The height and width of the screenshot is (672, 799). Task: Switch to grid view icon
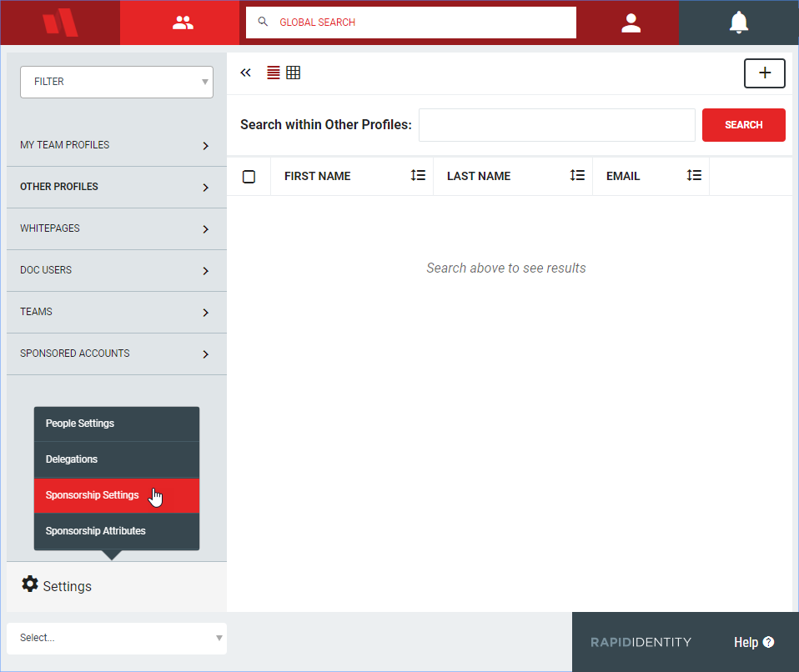pyautogui.click(x=293, y=73)
